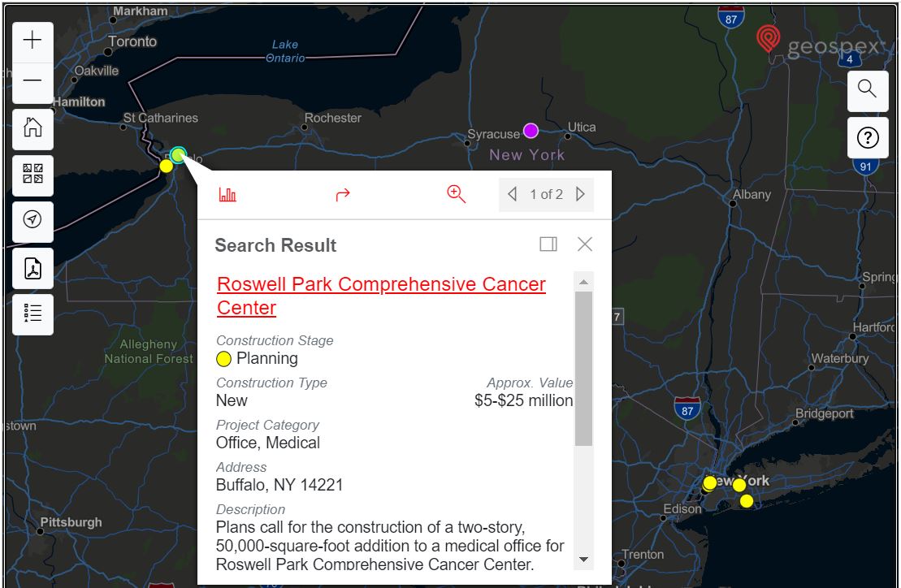Open the help question mark button
Image resolution: width=901 pixels, height=588 pixels.
click(868, 138)
